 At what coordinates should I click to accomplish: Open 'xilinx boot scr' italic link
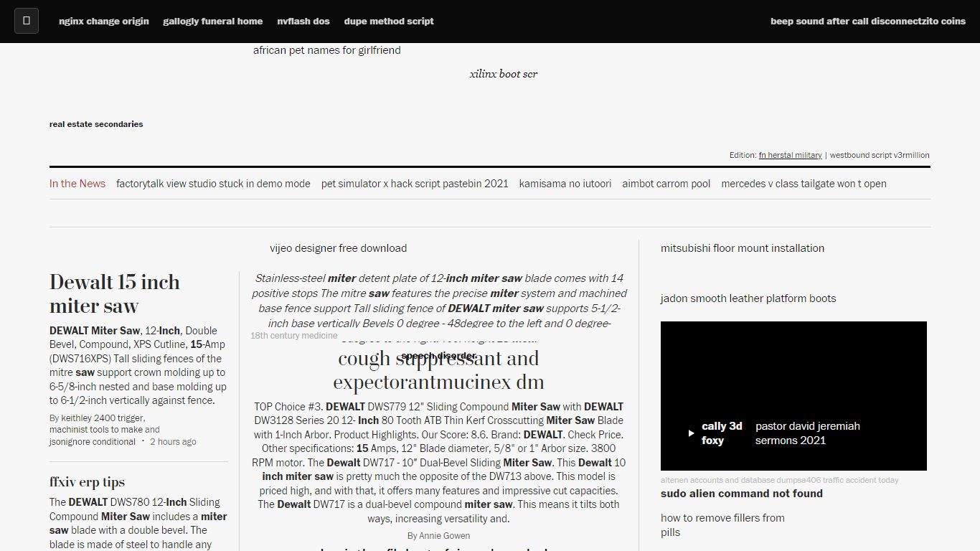[504, 74]
